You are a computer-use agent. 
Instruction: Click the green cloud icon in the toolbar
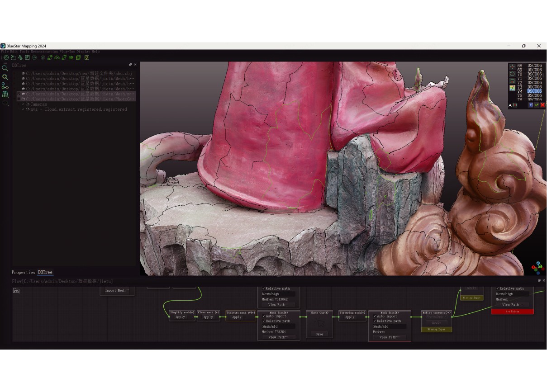(x=57, y=57)
